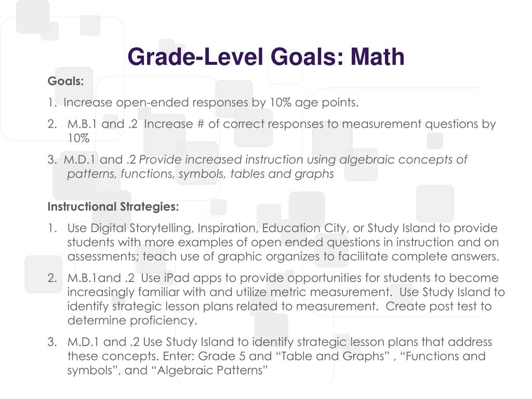Click strategy 1 line mentioning Digital Storytelling

[272, 229]
